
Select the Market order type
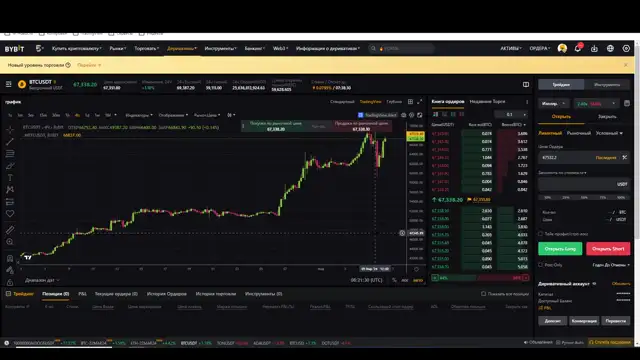[579, 133]
